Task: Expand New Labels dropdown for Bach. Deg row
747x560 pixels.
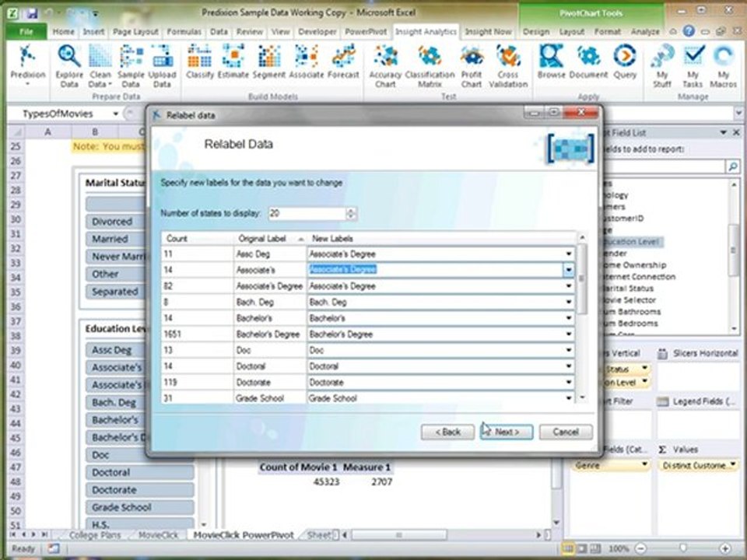Action: coord(568,302)
